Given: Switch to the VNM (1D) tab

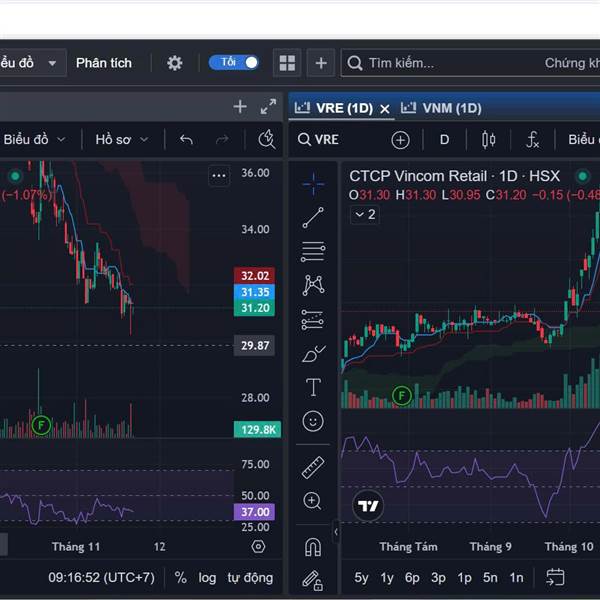Looking at the screenshot, I should [451, 108].
